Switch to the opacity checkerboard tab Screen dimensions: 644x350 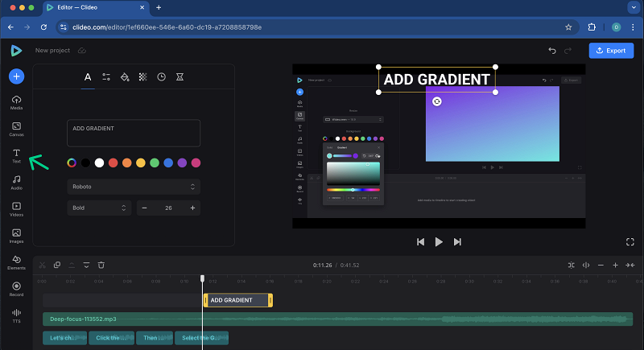143,76
